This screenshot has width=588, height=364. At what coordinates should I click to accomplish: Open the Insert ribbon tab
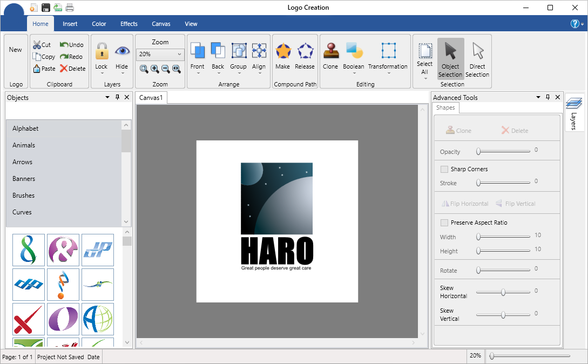pyautogui.click(x=70, y=24)
